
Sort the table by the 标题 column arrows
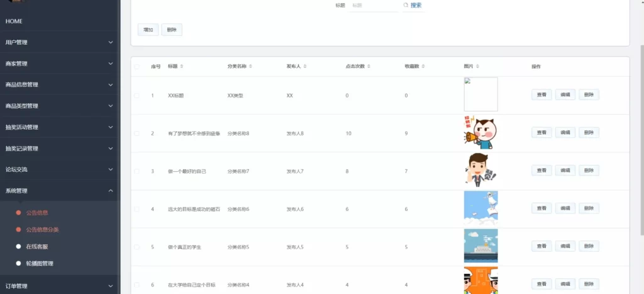(182, 67)
